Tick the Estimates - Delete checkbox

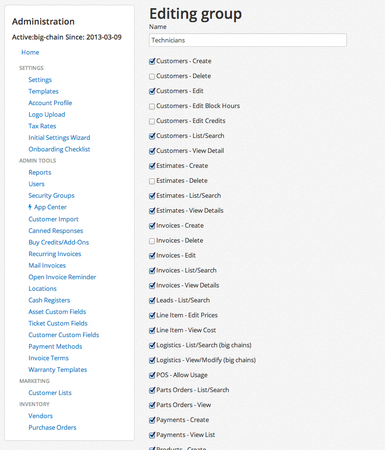[x=152, y=181]
